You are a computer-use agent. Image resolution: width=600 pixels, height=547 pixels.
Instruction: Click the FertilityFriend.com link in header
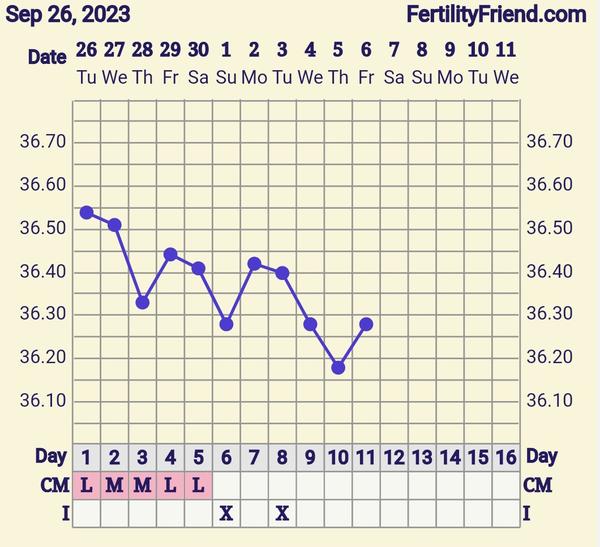click(x=496, y=15)
